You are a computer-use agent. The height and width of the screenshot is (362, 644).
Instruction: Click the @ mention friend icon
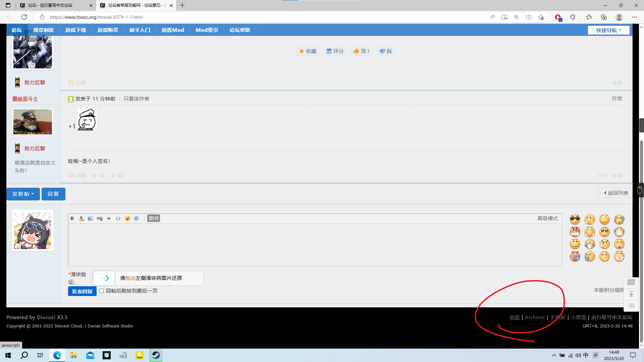pyautogui.click(x=137, y=218)
